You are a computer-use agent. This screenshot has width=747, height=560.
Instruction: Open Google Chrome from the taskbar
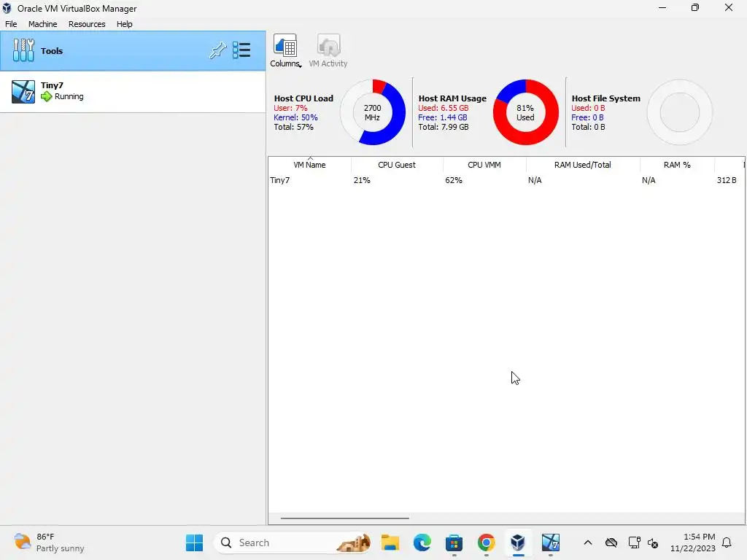coord(486,542)
